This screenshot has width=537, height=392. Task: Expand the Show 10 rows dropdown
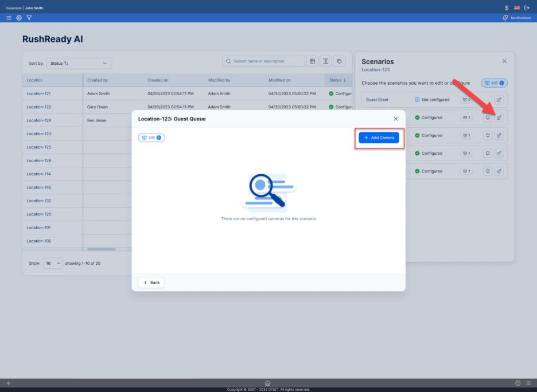tap(52, 264)
